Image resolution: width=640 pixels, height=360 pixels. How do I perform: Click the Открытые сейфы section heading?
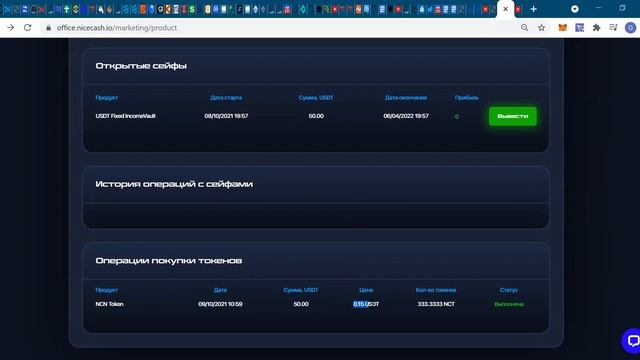click(x=141, y=66)
